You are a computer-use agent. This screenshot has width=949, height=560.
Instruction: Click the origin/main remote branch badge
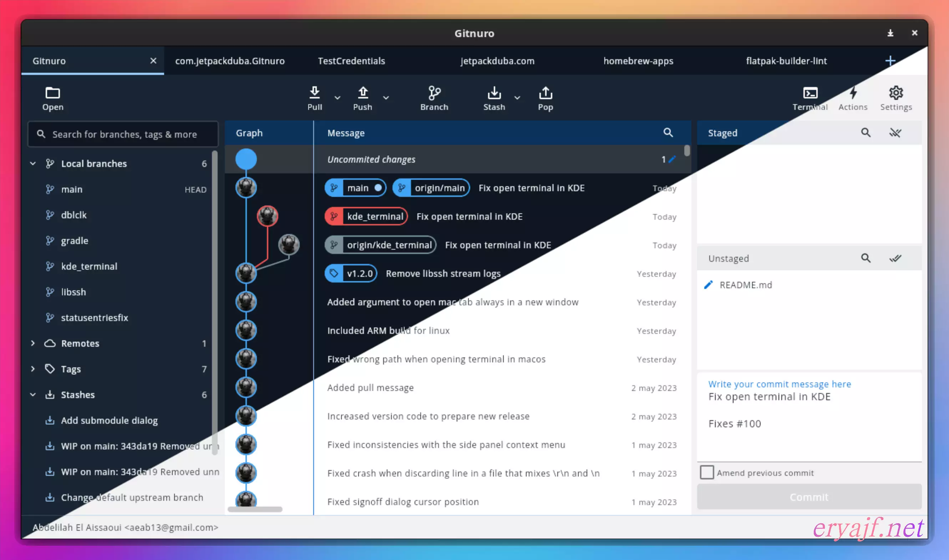431,188
